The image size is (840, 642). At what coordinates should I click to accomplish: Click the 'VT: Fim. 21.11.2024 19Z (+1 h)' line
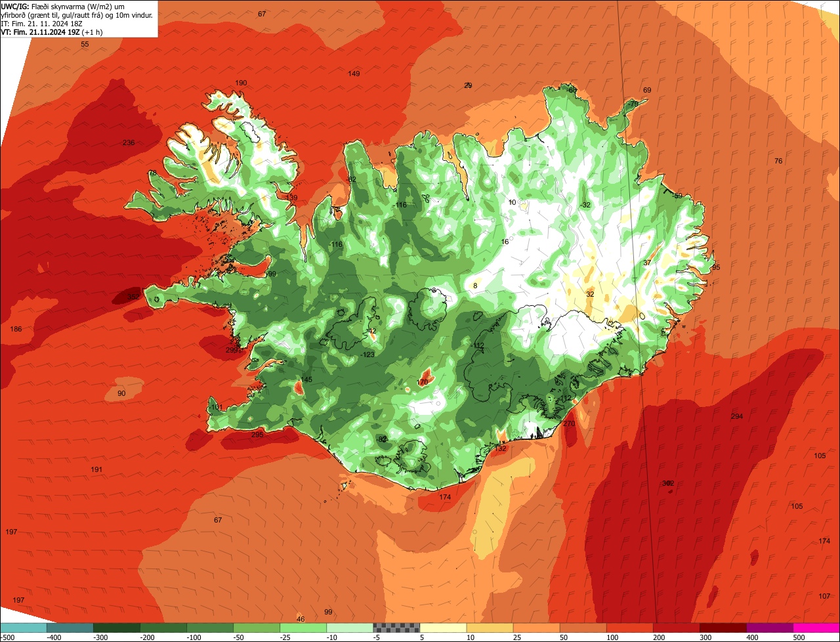tap(52, 32)
